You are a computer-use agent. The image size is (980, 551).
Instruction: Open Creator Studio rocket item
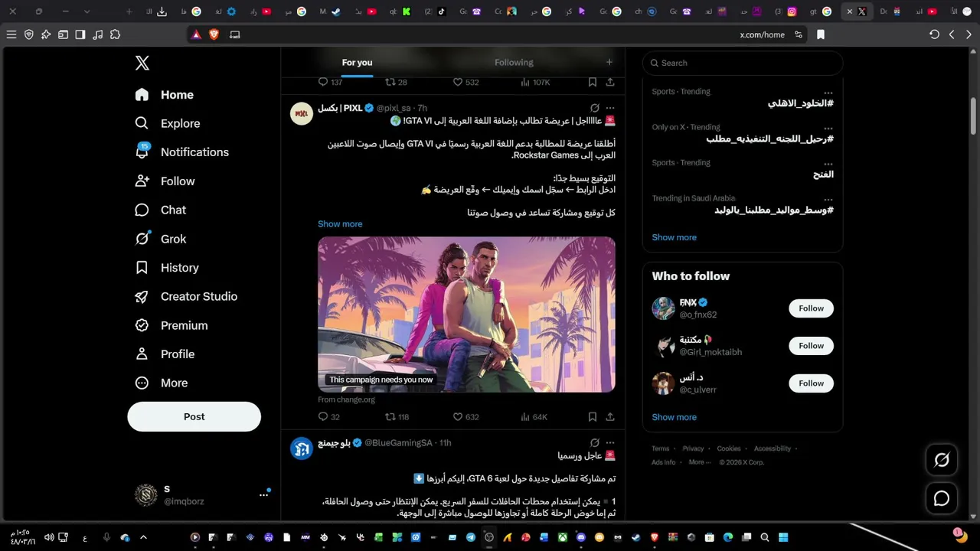(x=186, y=296)
